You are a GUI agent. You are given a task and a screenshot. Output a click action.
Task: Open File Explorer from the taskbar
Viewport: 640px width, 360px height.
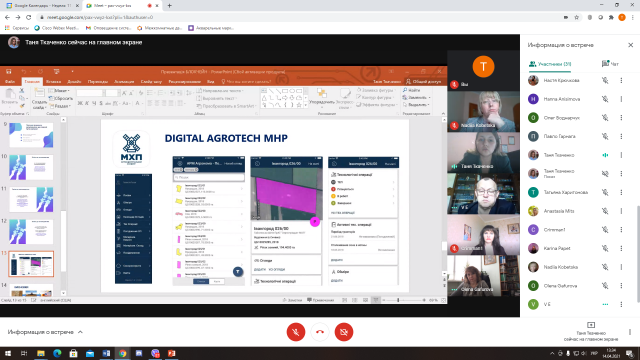[41, 353]
